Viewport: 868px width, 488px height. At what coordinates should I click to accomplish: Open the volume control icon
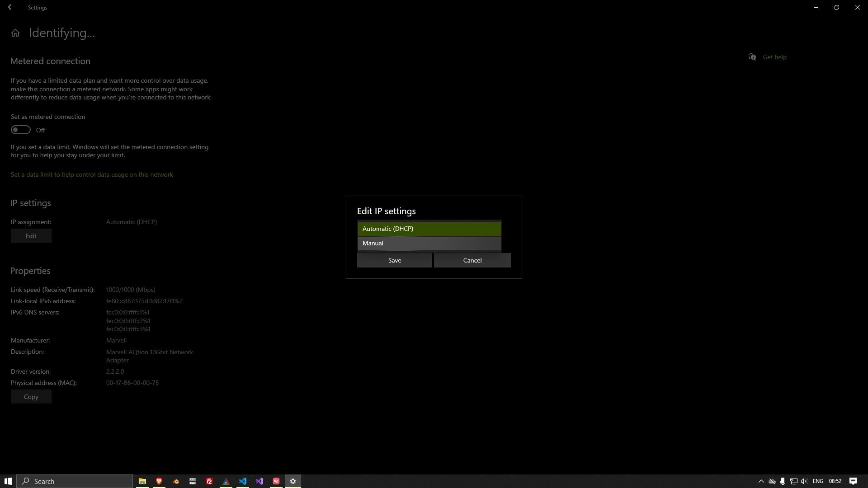[804, 481]
